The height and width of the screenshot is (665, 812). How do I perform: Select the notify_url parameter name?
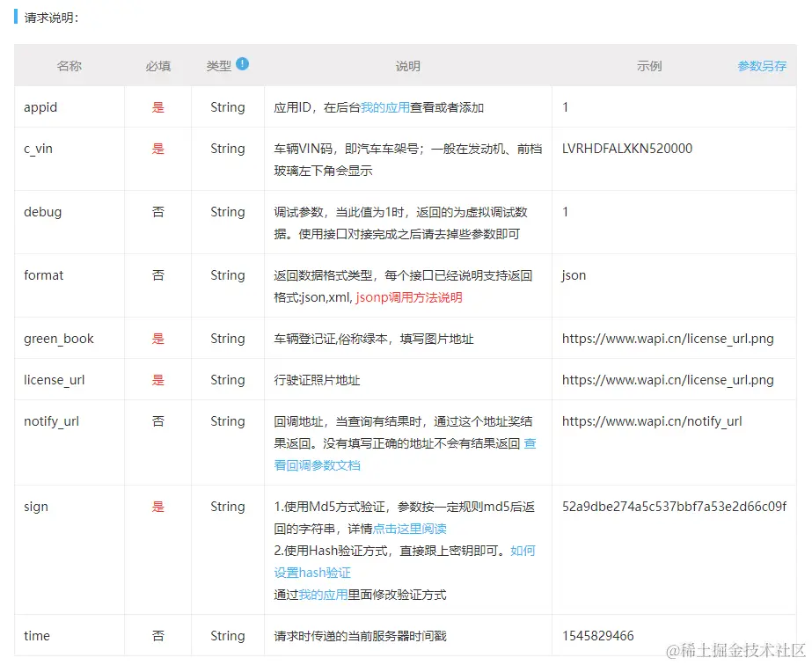click(51, 421)
